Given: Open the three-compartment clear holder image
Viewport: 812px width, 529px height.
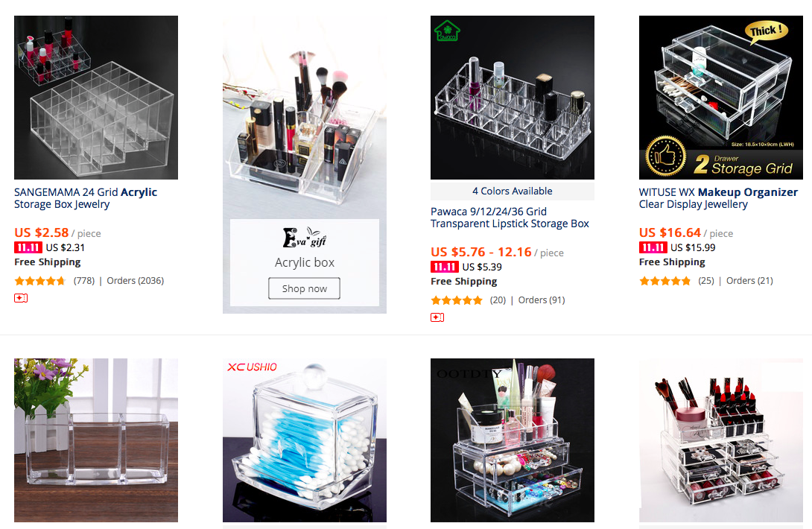Looking at the screenshot, I should point(96,440).
